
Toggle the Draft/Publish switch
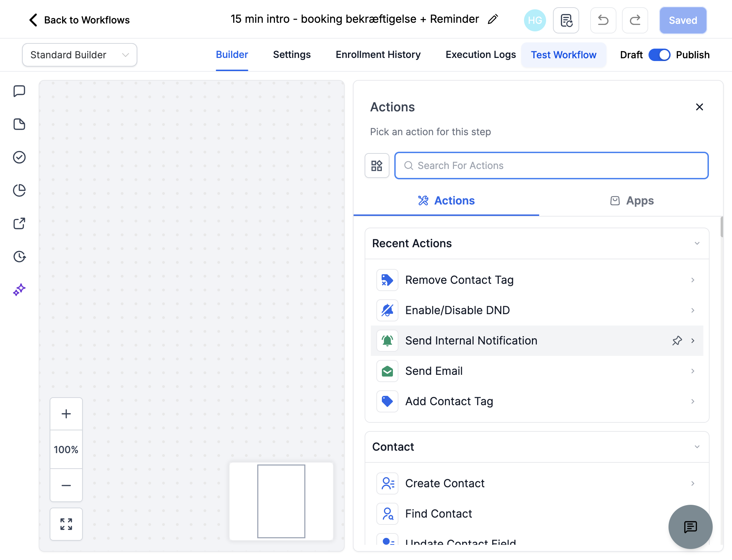click(659, 55)
